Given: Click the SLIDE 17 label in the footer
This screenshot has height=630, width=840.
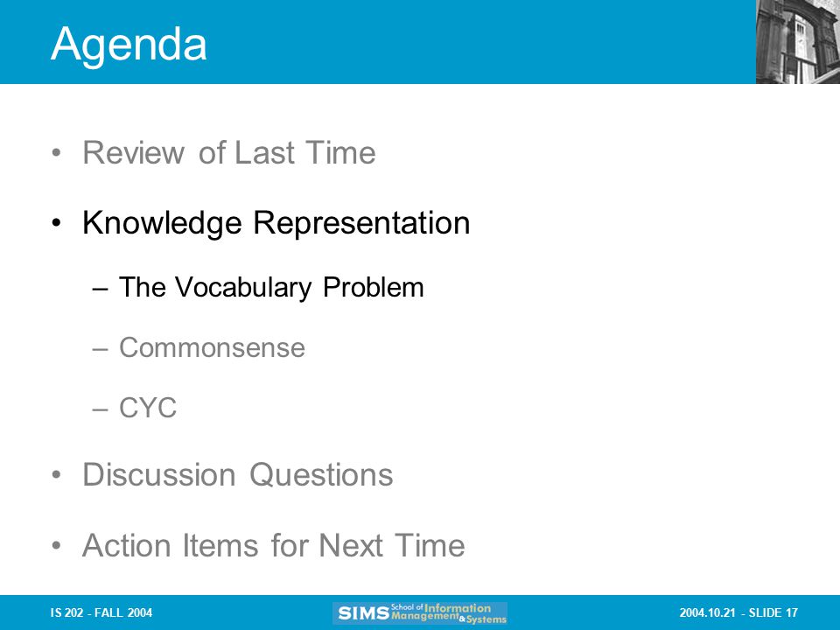Looking at the screenshot, I should tap(773, 612).
